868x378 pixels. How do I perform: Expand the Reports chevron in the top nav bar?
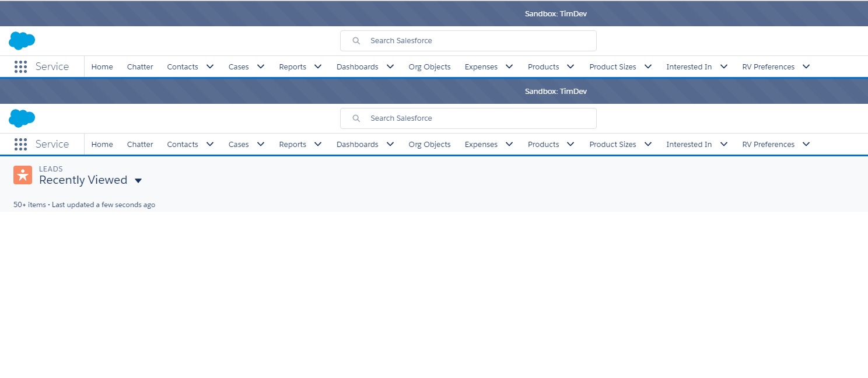(x=318, y=66)
